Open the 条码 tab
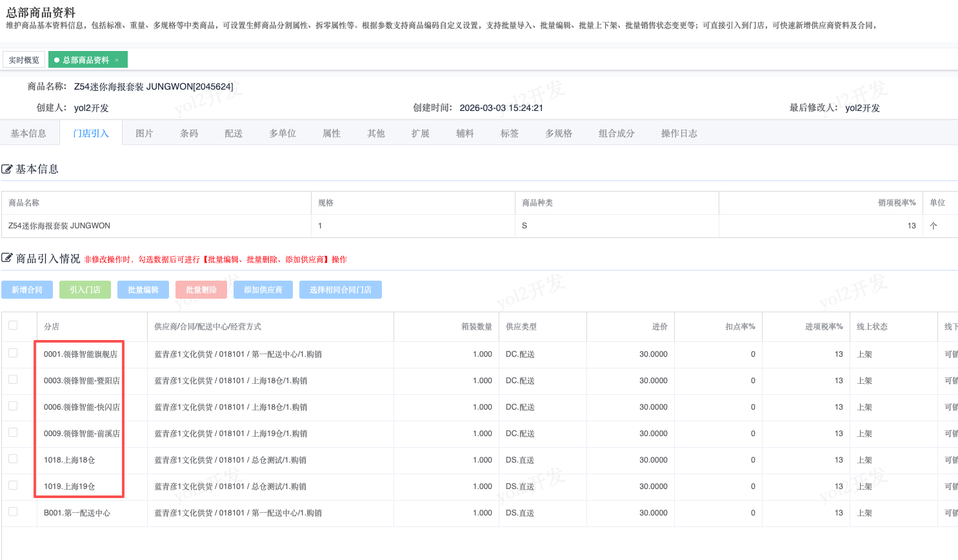This screenshot has height=560, width=958. [x=189, y=134]
